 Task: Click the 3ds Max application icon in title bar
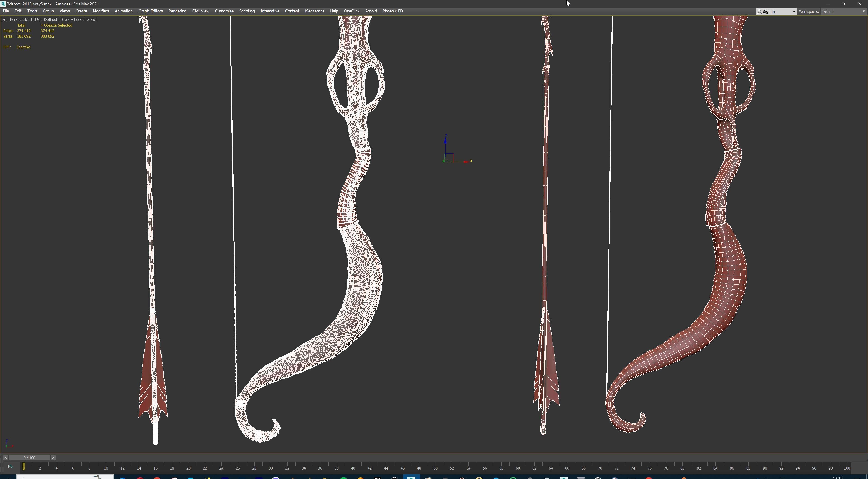point(3,4)
